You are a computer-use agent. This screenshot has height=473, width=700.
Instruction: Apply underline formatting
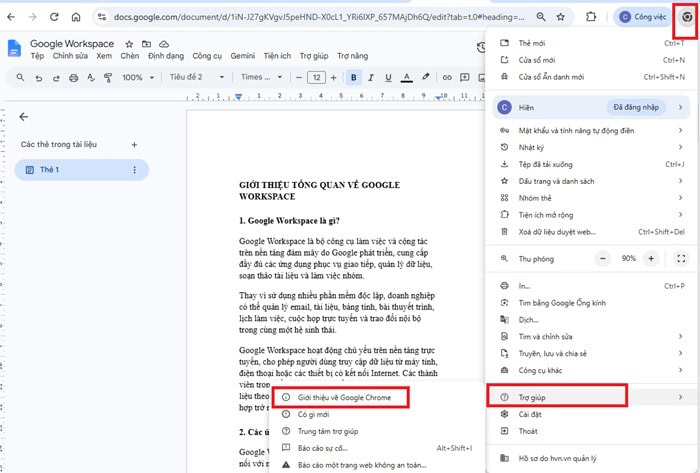(x=388, y=78)
